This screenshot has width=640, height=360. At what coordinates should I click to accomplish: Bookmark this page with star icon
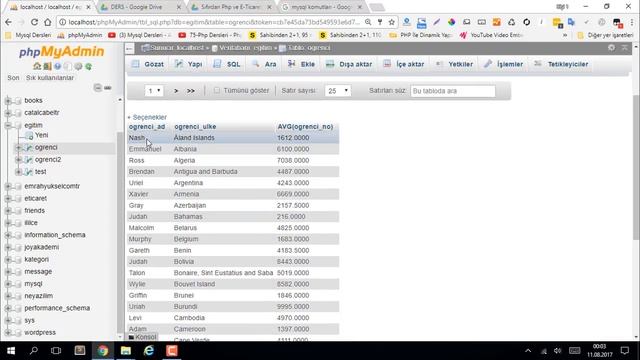[x=392, y=22]
